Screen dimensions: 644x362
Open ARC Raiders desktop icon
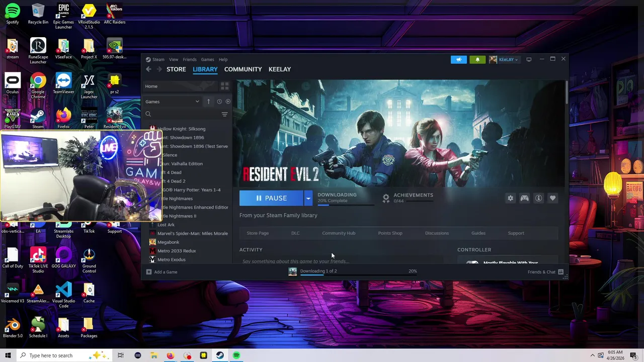(115, 14)
